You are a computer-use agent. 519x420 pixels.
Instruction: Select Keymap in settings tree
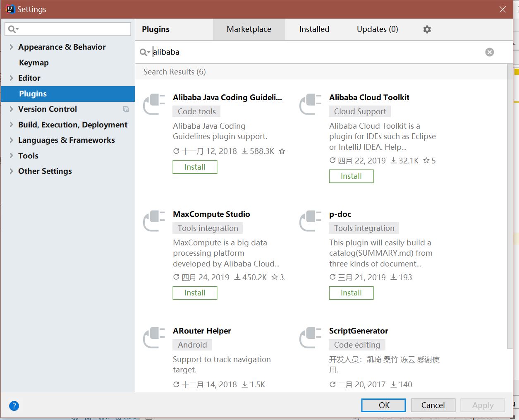[34, 63]
